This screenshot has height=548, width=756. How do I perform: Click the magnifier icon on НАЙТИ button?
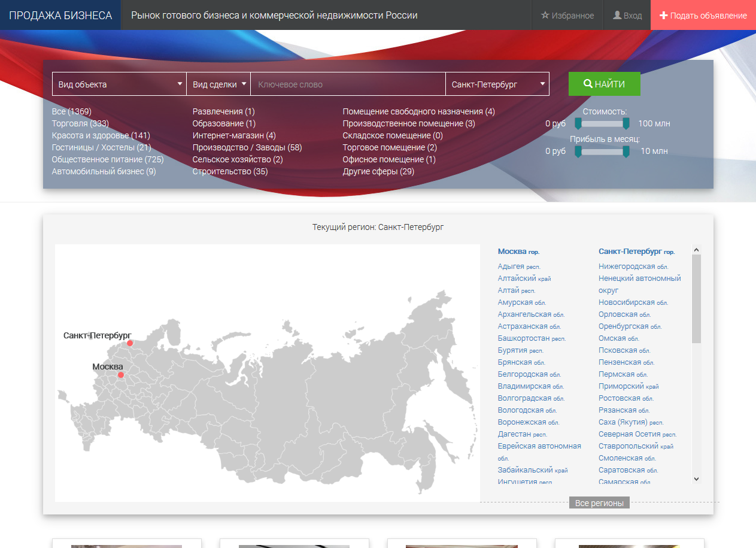click(588, 84)
